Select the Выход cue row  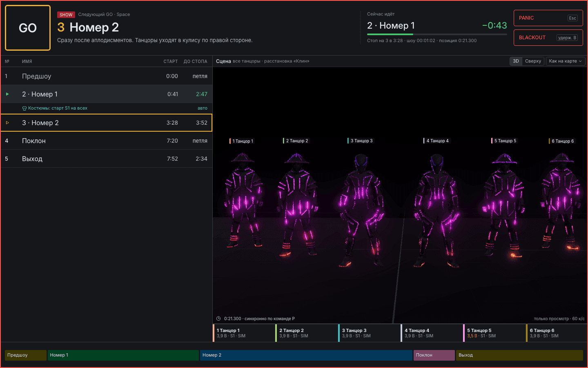click(x=106, y=159)
